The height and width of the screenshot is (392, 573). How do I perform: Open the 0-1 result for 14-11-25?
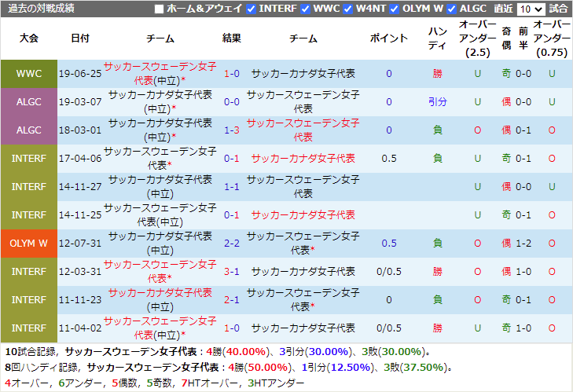[x=232, y=215]
